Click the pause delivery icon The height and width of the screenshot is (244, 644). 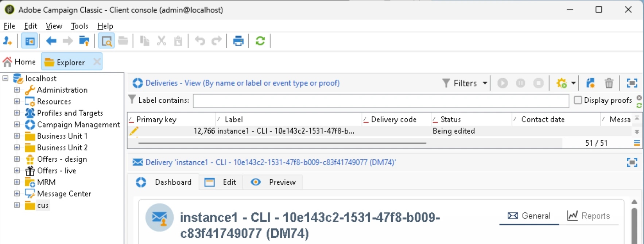[520, 83]
